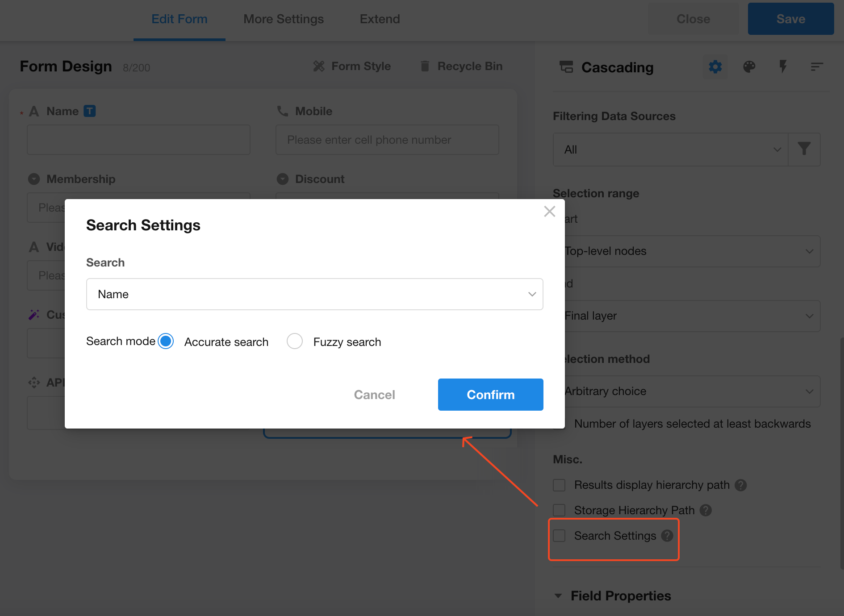Click the Name field text type icon
This screenshot has width=844, height=616.
click(x=34, y=111)
